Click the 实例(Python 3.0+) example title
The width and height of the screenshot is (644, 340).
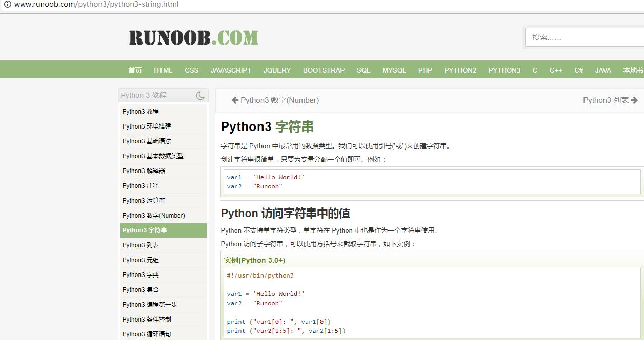coord(254,260)
